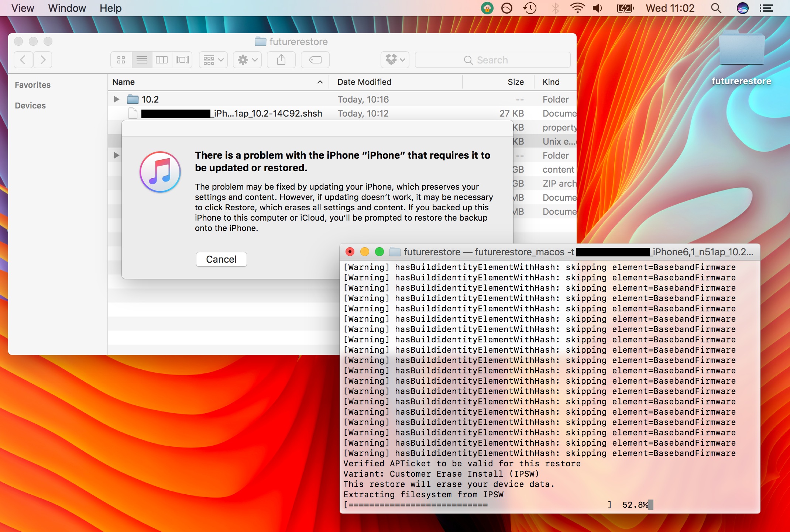Sort files by Date Modified column
The image size is (790, 532).
(x=364, y=82)
